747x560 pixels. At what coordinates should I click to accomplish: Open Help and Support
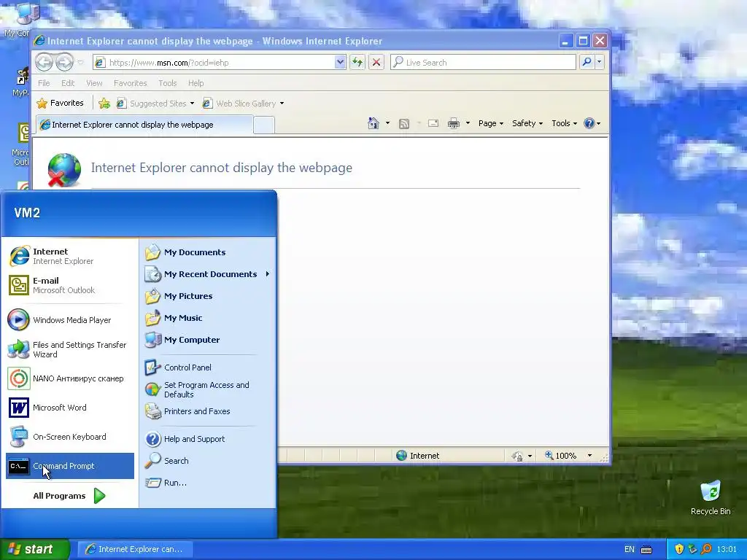208,439
